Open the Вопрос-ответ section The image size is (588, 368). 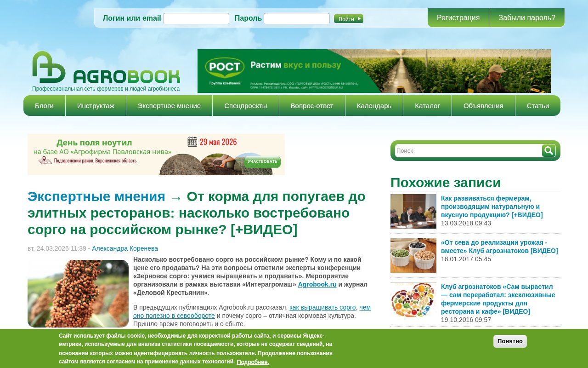coord(312,105)
